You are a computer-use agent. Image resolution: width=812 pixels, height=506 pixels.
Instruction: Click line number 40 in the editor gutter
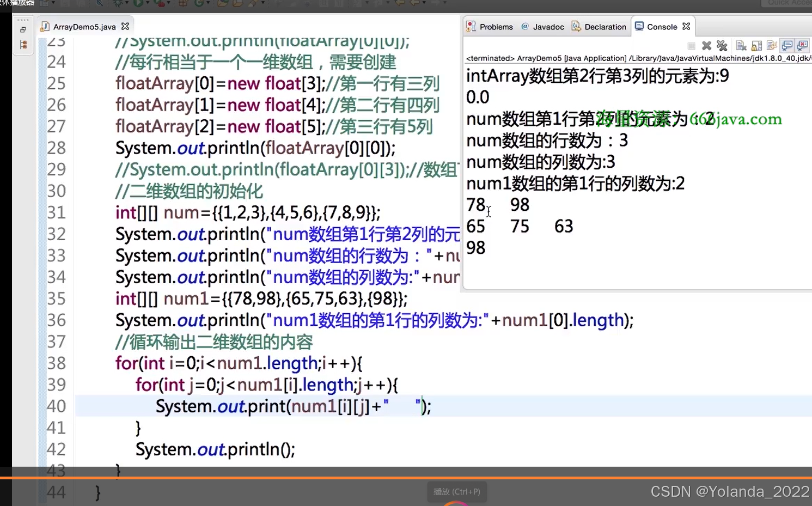click(x=56, y=406)
